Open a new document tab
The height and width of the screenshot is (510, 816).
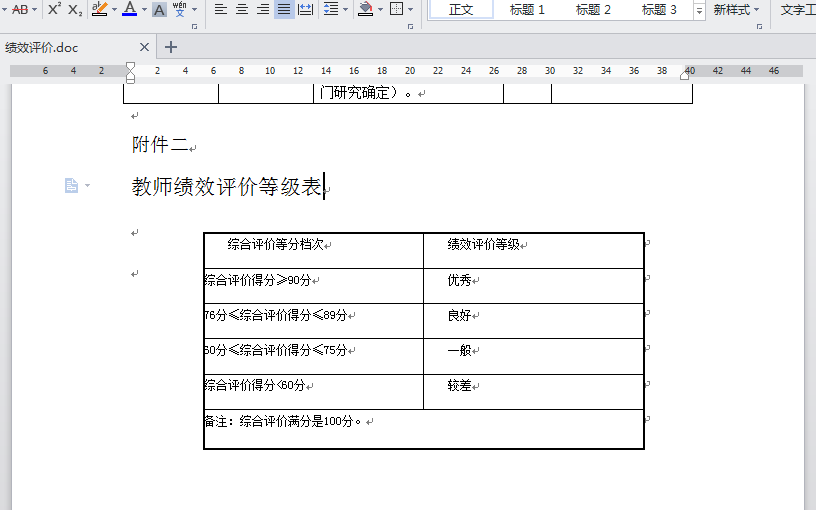[x=171, y=47]
